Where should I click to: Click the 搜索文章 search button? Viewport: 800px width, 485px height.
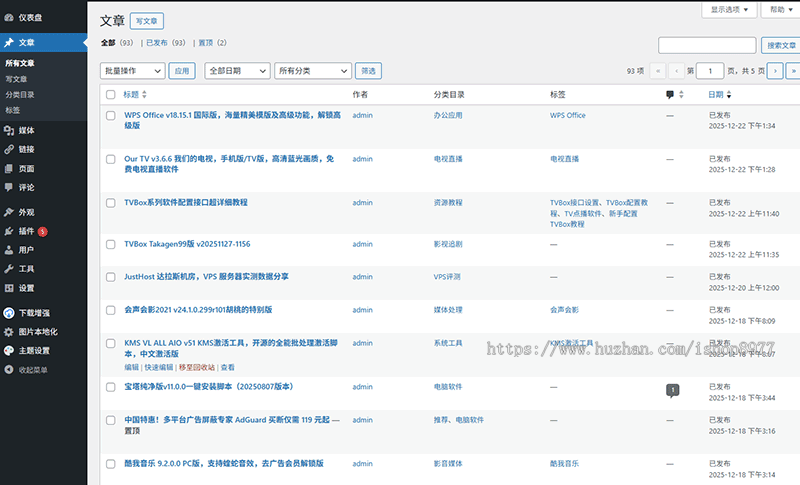[781, 45]
